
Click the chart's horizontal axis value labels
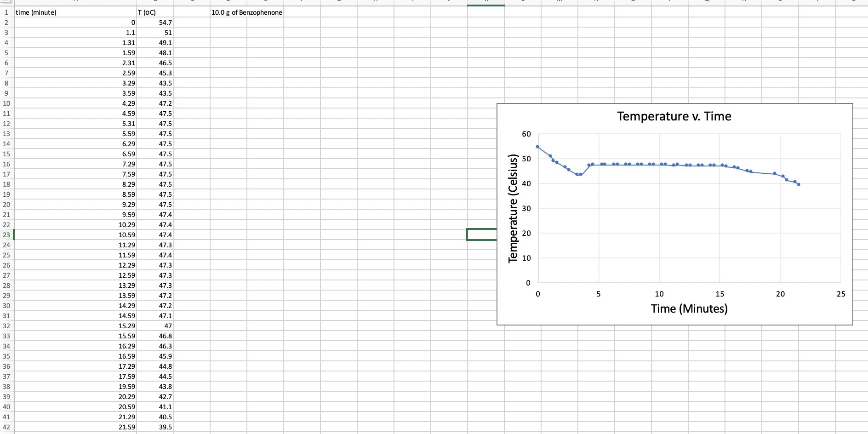click(x=659, y=294)
